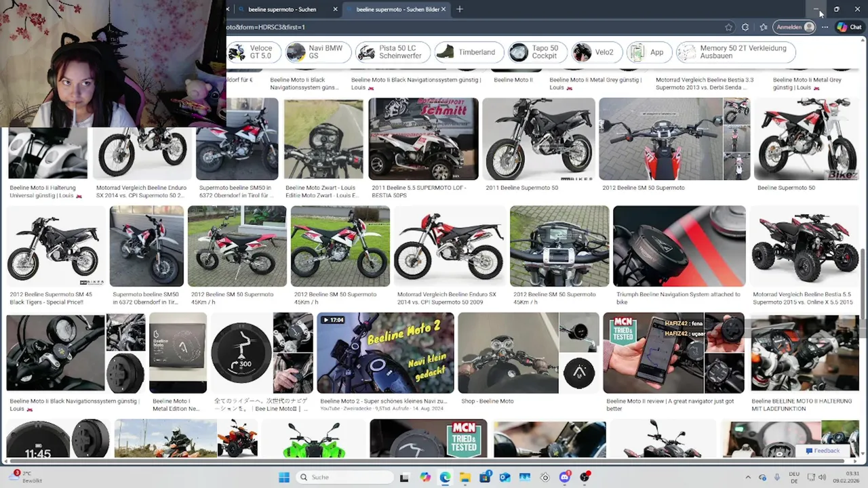Open 'Beeline Moto II Halterung Universal' image
Screen dimensions: 868x488
(47, 154)
